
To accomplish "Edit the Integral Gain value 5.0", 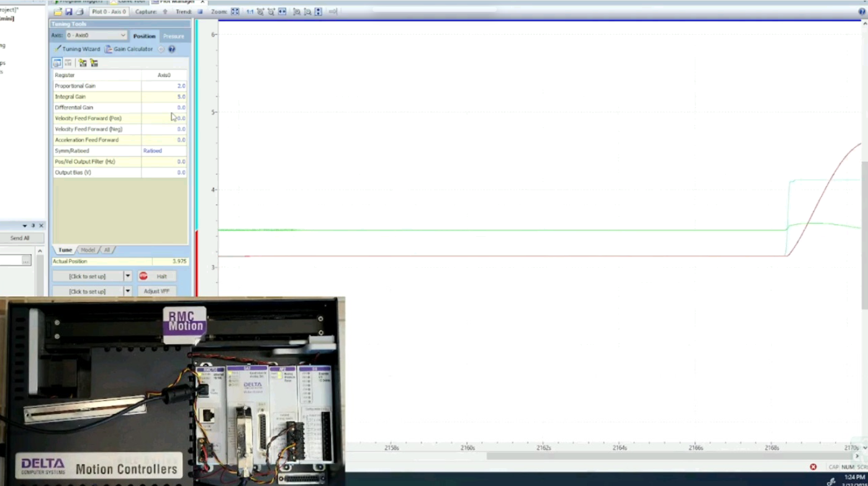I will click(164, 96).
